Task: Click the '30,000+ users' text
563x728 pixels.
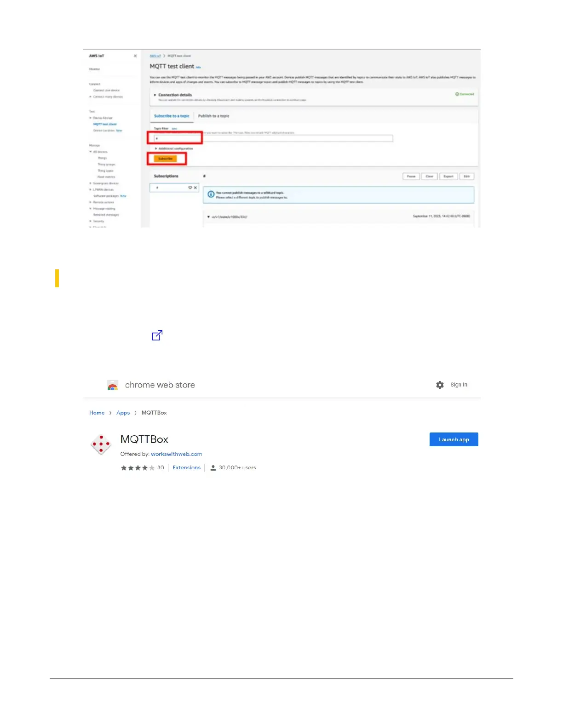Action: pyautogui.click(x=237, y=468)
